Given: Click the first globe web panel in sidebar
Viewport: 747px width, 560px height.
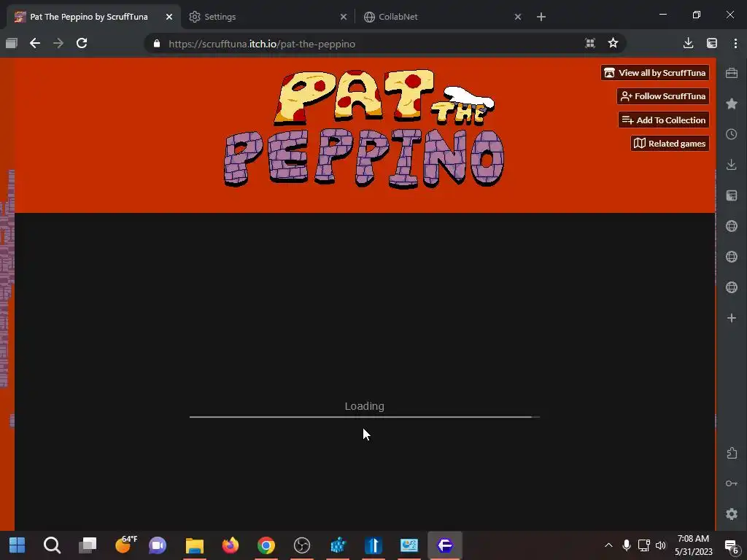Looking at the screenshot, I should [x=732, y=226].
